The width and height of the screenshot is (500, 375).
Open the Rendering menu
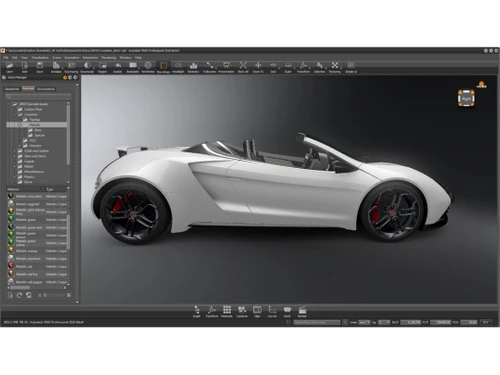[109, 58]
